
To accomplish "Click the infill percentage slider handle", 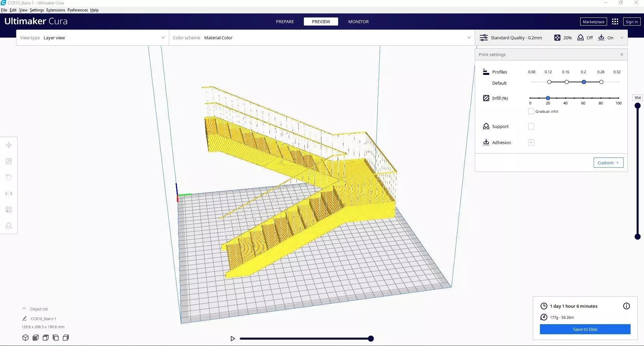I will tap(548, 98).
